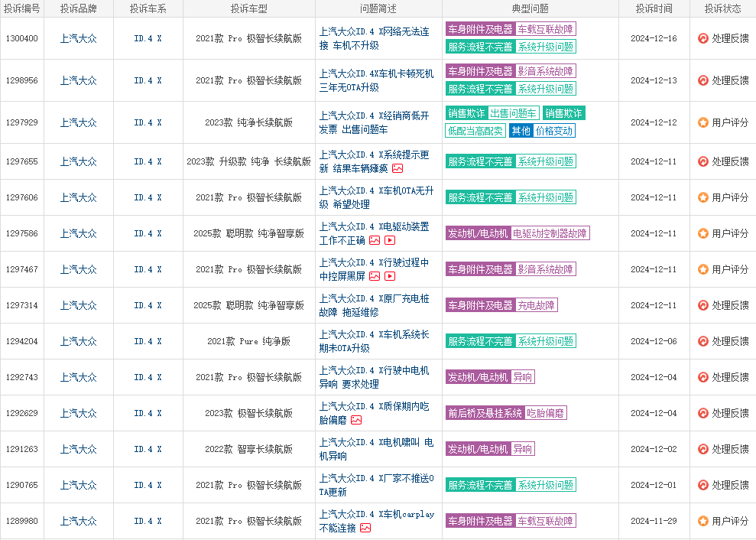Screen dimensions: 756x540
Task: Click the 处理反馈 status icon for complaint 1291263
Action: coord(703,449)
